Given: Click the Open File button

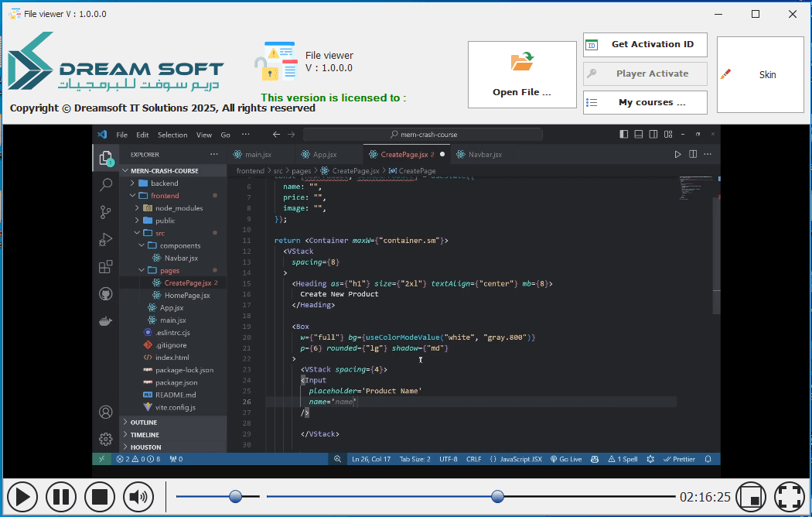Looking at the screenshot, I should pos(522,74).
